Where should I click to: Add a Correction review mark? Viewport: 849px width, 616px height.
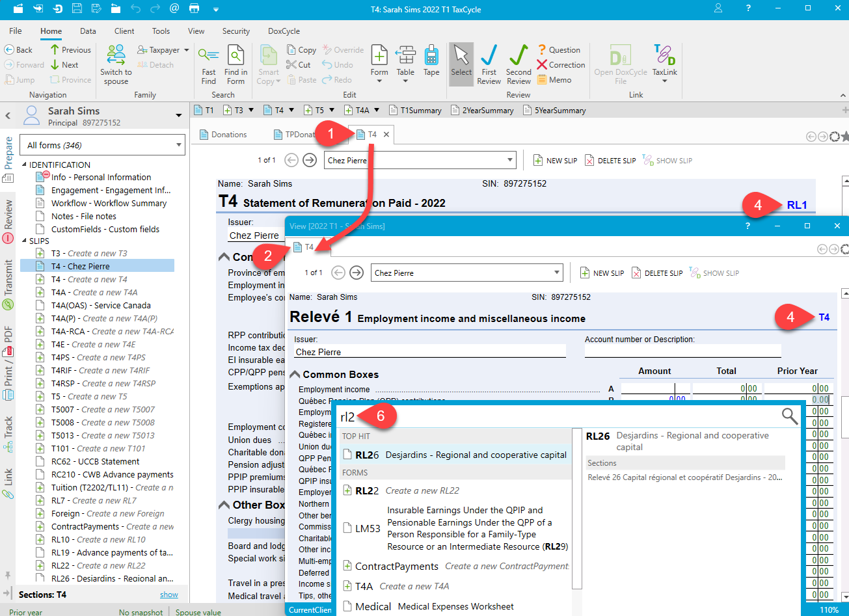[x=561, y=65]
